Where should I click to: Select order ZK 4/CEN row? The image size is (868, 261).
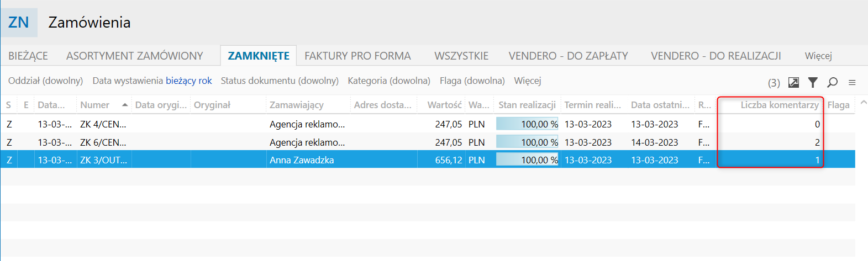428,124
